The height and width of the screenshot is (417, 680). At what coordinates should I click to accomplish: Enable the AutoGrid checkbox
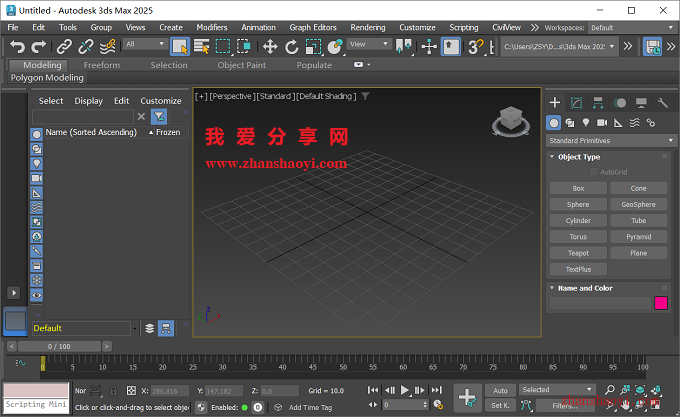594,172
